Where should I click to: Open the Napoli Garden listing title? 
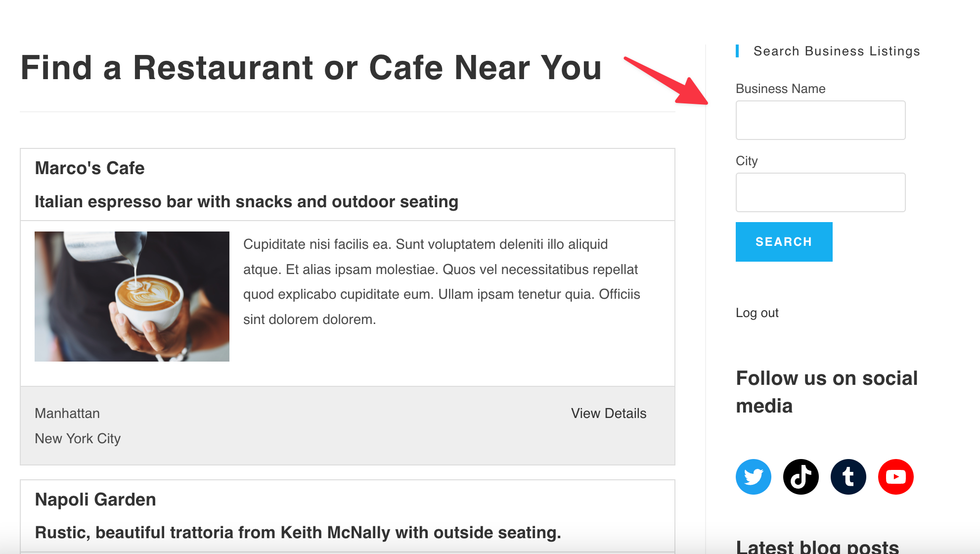pos(95,500)
